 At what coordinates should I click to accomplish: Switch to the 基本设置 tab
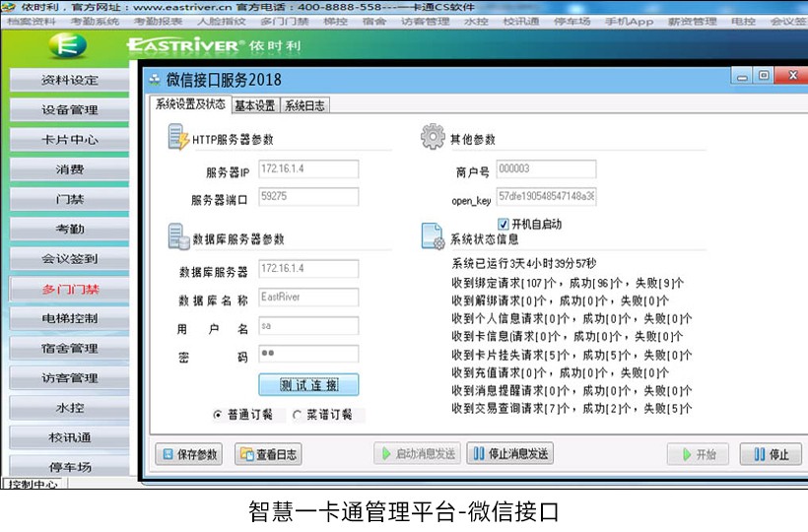point(254,105)
